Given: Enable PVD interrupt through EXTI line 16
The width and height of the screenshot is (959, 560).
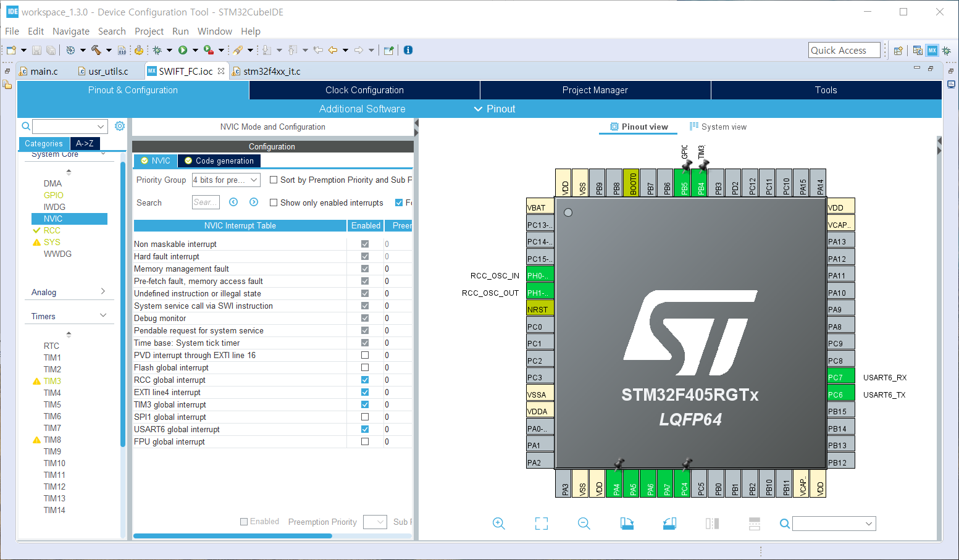Looking at the screenshot, I should click(365, 355).
